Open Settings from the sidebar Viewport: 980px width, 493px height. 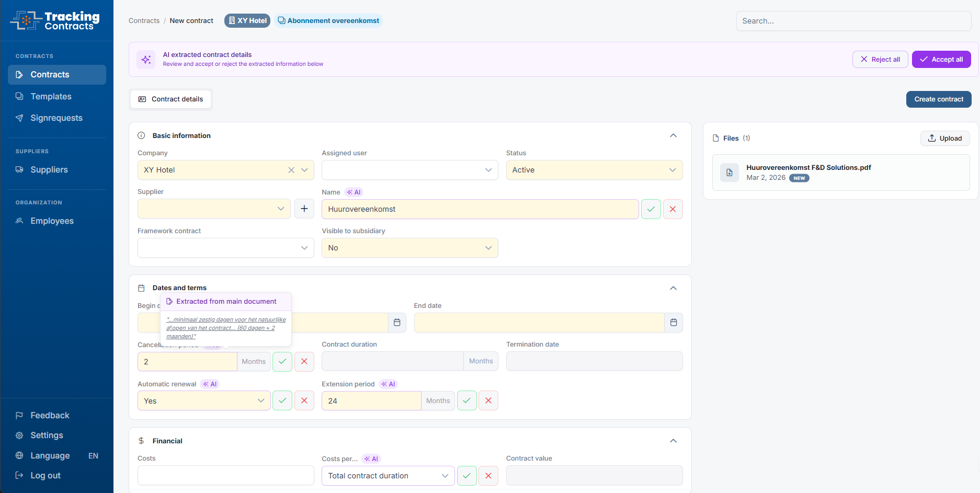click(47, 435)
